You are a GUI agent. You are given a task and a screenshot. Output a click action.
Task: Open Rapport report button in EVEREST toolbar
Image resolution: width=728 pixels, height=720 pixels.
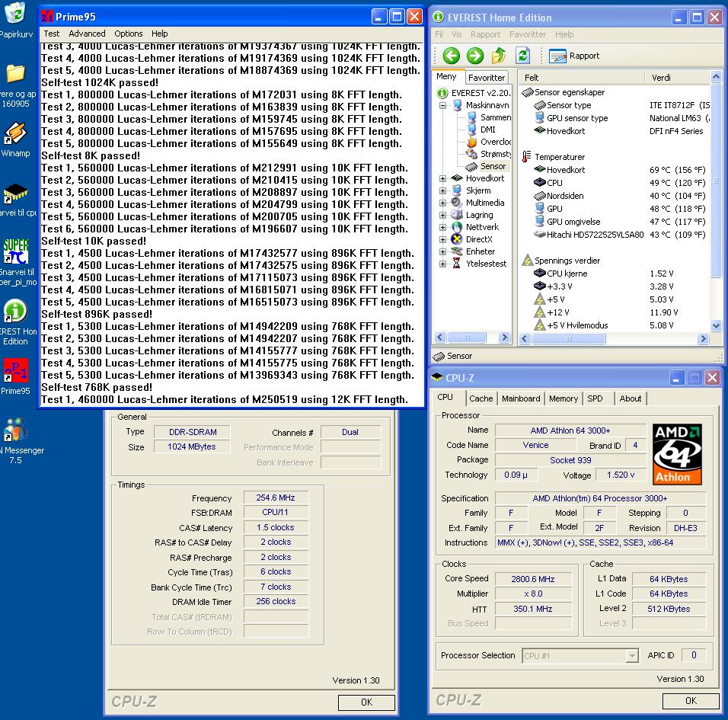coord(574,56)
